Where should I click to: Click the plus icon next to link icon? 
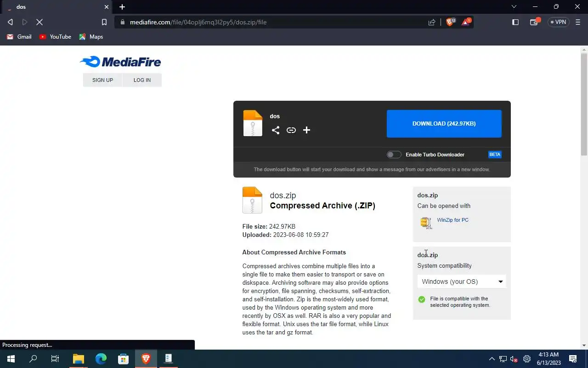click(306, 130)
